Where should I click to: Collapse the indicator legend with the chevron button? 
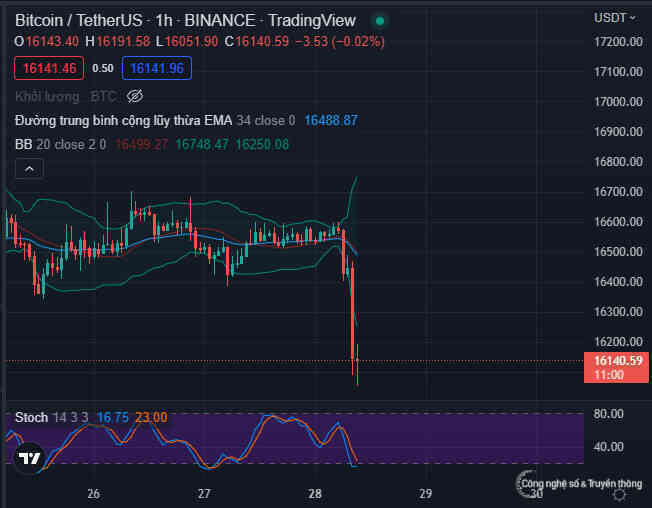tap(29, 169)
